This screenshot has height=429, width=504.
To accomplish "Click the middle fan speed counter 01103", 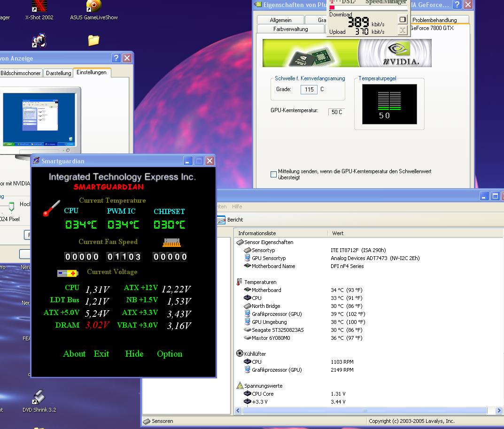I will tap(124, 257).
